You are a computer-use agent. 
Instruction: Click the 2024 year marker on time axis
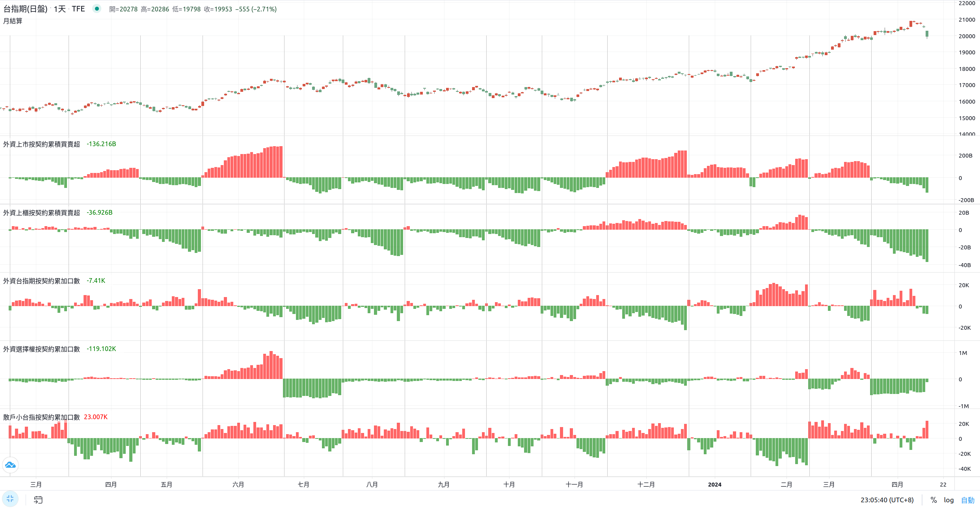click(714, 485)
